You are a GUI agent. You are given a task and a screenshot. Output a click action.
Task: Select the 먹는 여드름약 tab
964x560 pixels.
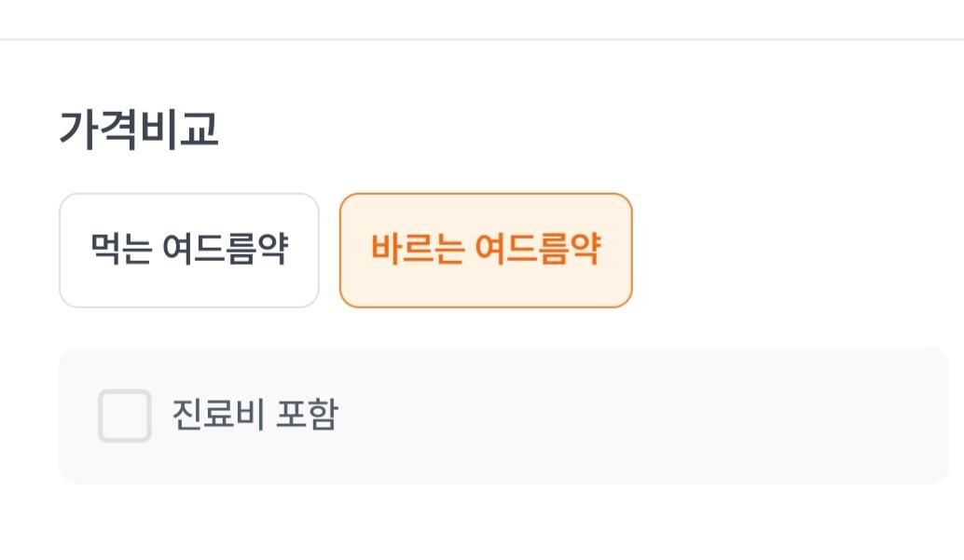click(189, 251)
